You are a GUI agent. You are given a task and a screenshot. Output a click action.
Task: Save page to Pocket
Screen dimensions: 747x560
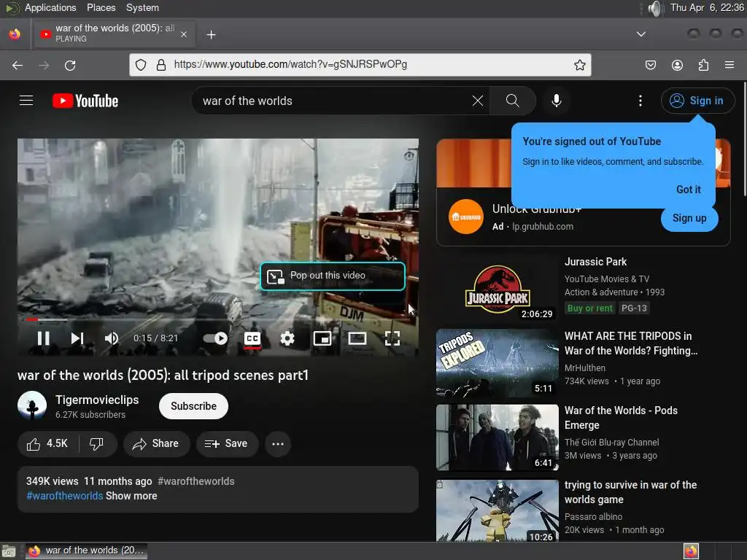650,65
